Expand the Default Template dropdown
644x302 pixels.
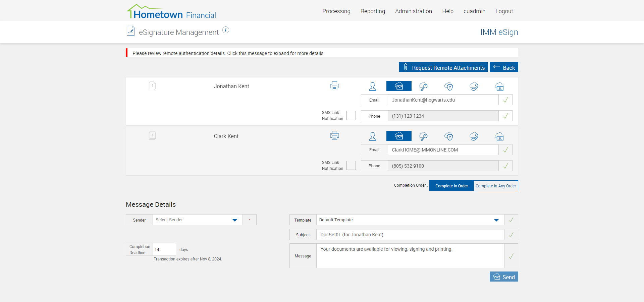point(410,220)
